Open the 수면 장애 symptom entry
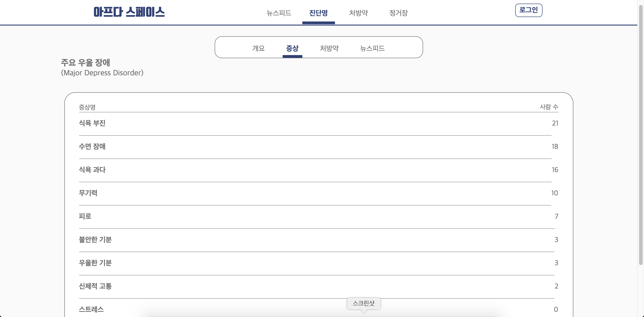Viewport: 644px width, 317px height. (92, 146)
